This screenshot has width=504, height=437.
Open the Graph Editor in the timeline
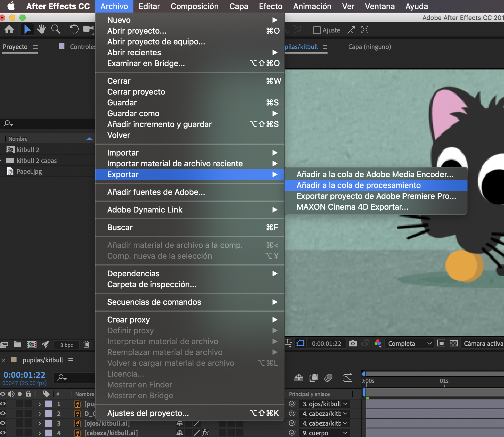[x=348, y=378]
